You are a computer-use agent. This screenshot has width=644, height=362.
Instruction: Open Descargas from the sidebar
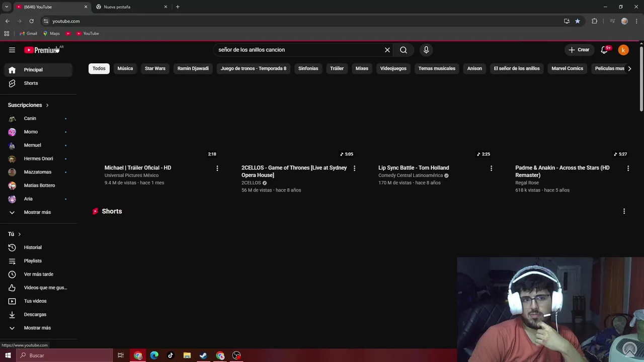38,314
